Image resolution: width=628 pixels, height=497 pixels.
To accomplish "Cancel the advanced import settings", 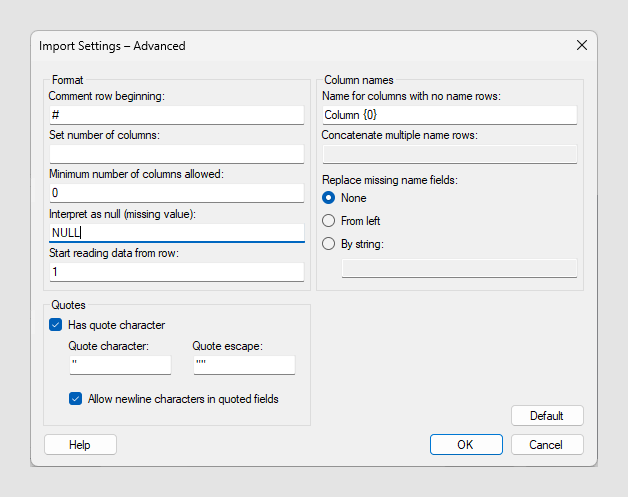I will click(x=547, y=445).
